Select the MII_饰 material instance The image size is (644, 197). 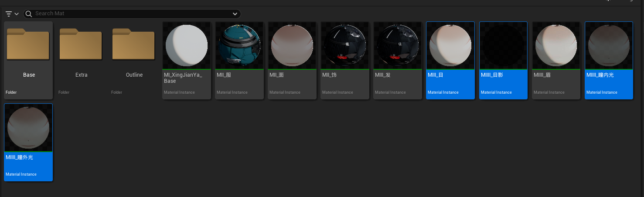click(345, 46)
